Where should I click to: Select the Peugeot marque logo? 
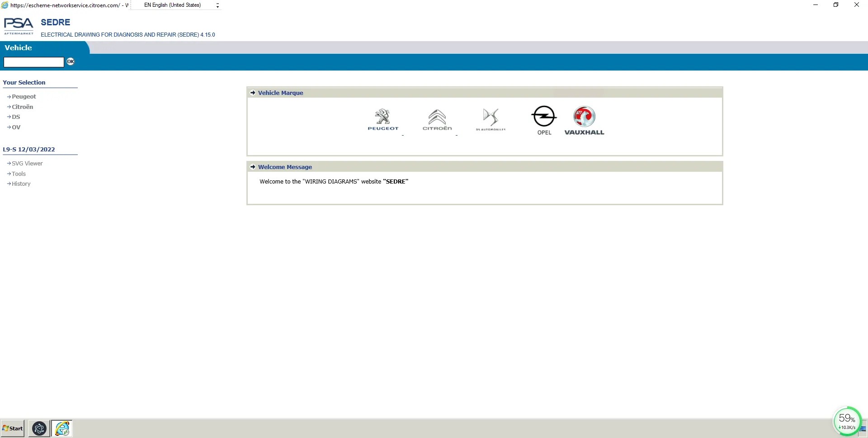pos(383,119)
